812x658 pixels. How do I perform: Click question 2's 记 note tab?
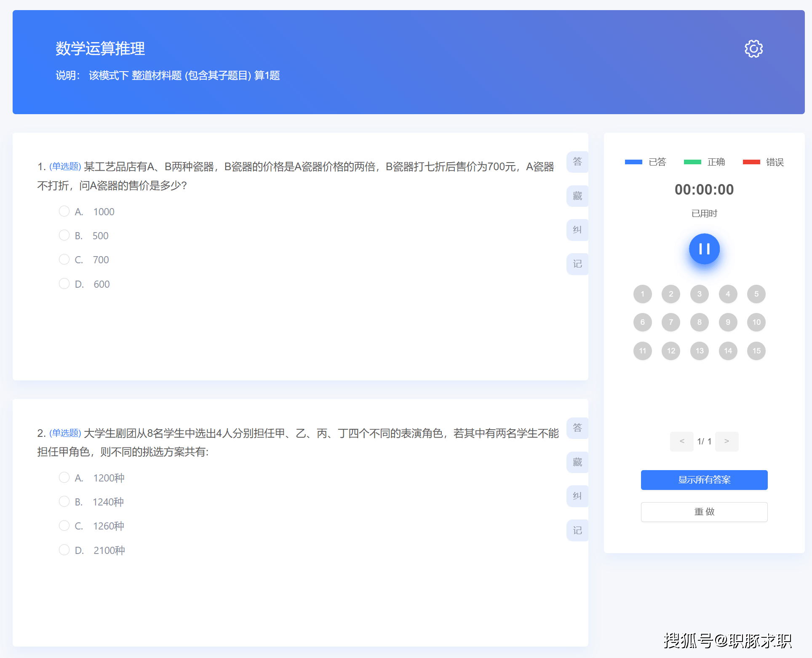(577, 530)
